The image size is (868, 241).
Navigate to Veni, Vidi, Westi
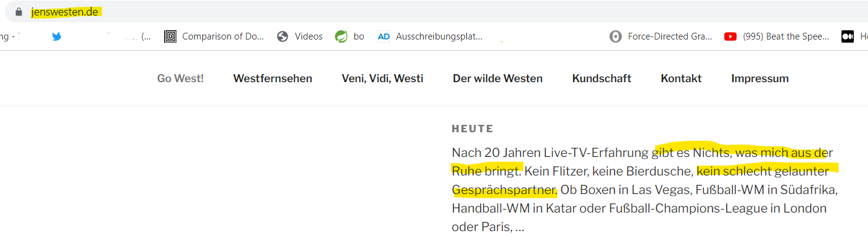382,78
